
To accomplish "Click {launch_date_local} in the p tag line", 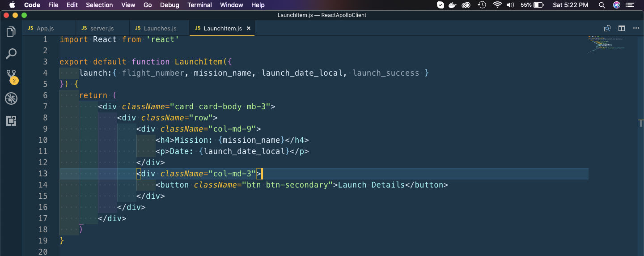I will [x=245, y=151].
